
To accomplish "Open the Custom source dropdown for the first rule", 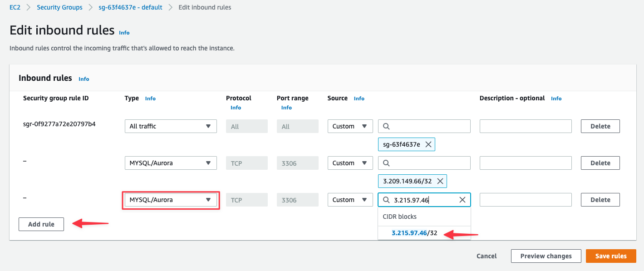I will click(350, 126).
